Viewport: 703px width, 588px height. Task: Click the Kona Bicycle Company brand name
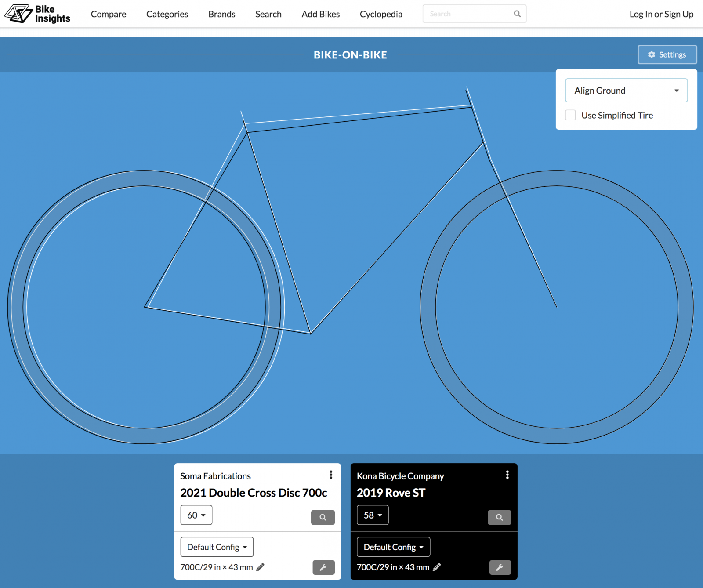pos(400,476)
